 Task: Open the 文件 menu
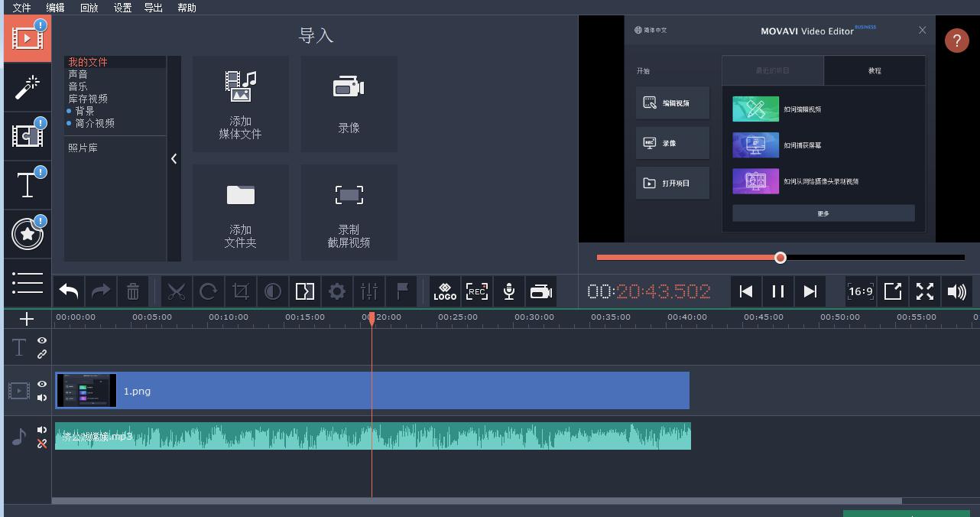pyautogui.click(x=22, y=8)
